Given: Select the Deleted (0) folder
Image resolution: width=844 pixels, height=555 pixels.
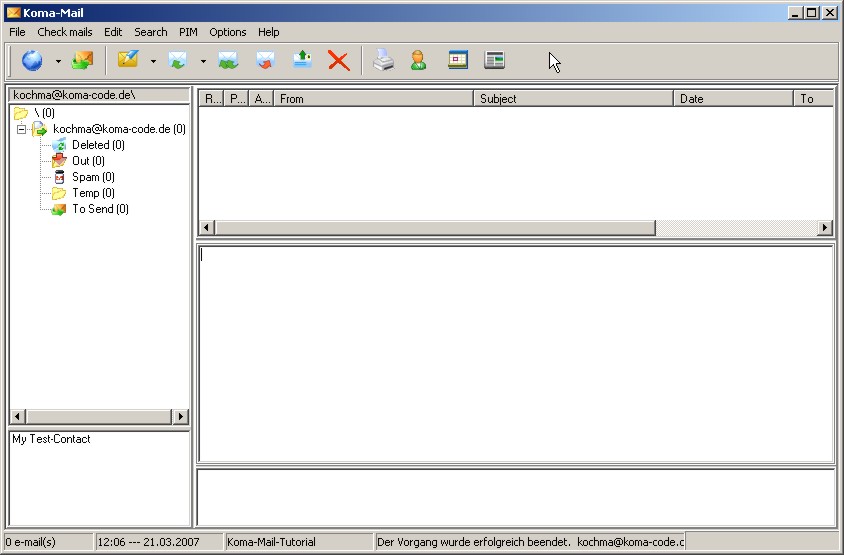Looking at the screenshot, I should pos(99,145).
